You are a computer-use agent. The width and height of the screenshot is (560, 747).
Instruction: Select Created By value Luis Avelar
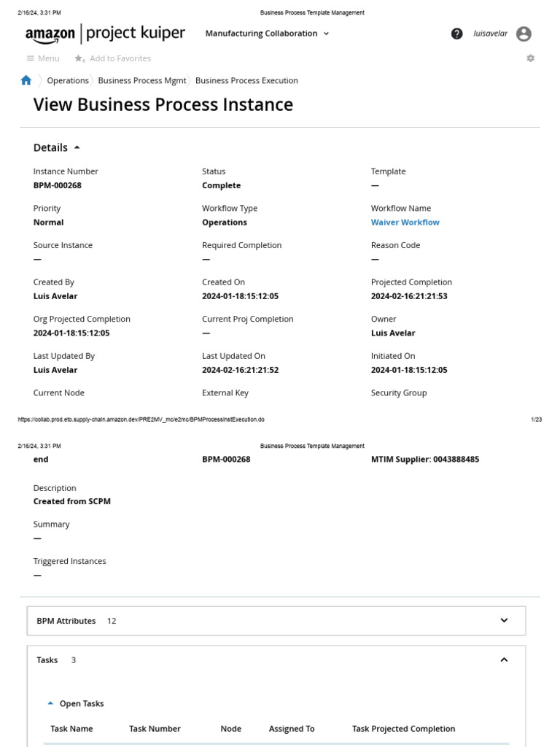[x=55, y=296]
